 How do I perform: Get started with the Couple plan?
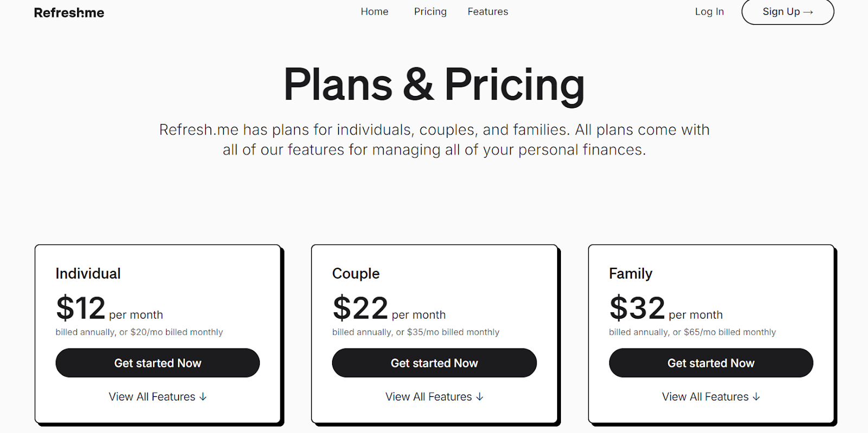click(x=435, y=363)
